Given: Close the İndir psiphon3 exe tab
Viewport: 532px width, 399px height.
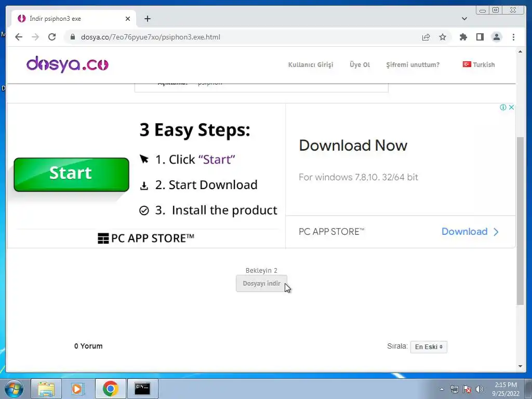Looking at the screenshot, I should [128, 19].
